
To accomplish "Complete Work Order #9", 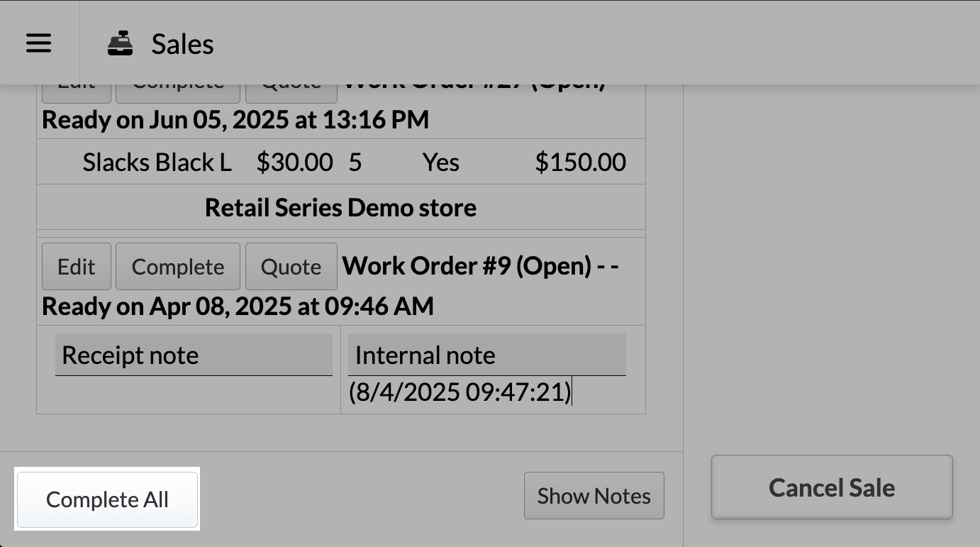I will coord(178,267).
